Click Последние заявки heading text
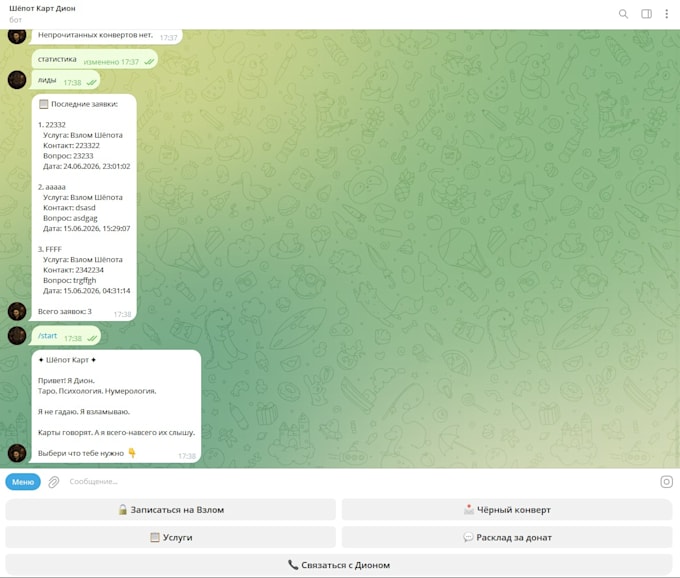 coord(78,104)
